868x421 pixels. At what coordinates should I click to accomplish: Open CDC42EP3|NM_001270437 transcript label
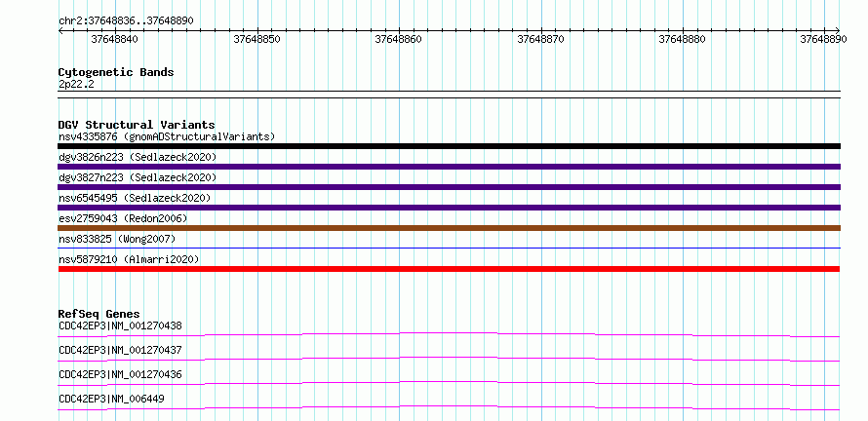click(x=120, y=350)
